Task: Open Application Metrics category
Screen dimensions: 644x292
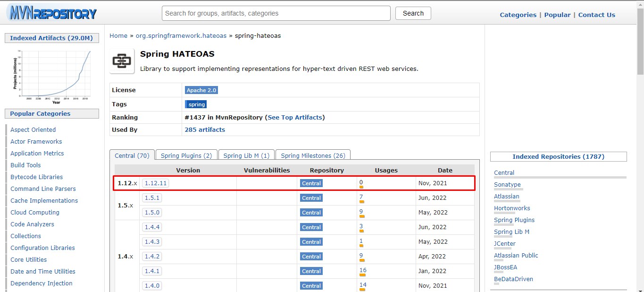Action: point(37,154)
